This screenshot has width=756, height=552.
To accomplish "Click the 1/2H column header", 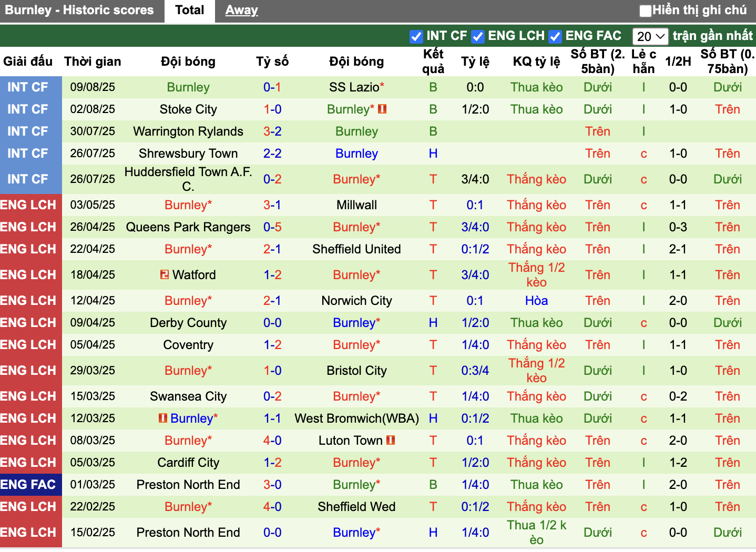I will click(x=678, y=62).
